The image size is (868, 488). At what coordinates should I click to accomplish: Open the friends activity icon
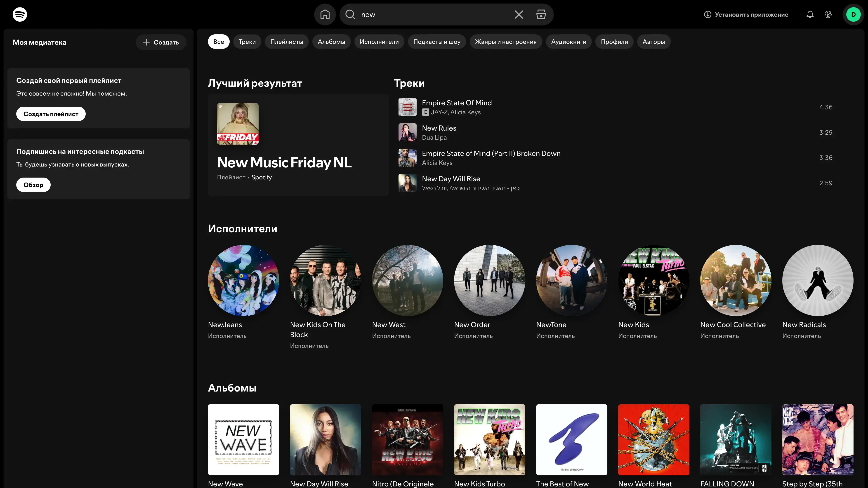828,14
